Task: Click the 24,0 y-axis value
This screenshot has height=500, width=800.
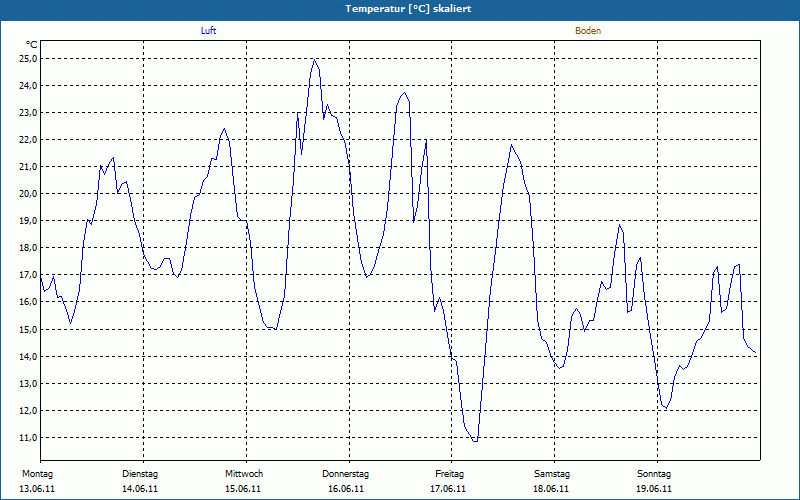Action: coord(28,86)
